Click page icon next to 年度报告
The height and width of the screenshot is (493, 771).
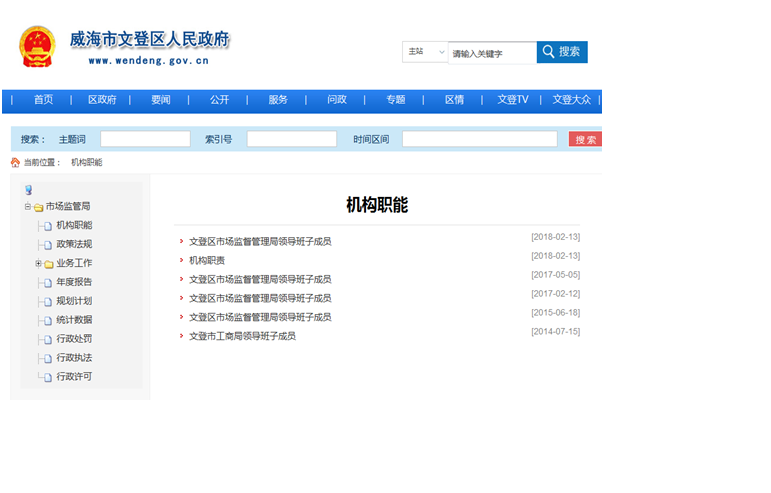[47, 283]
